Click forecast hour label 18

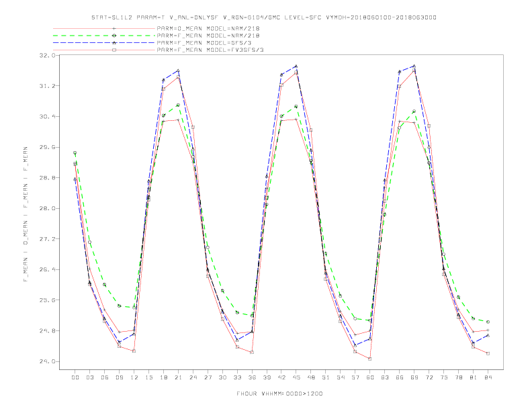tap(163, 377)
